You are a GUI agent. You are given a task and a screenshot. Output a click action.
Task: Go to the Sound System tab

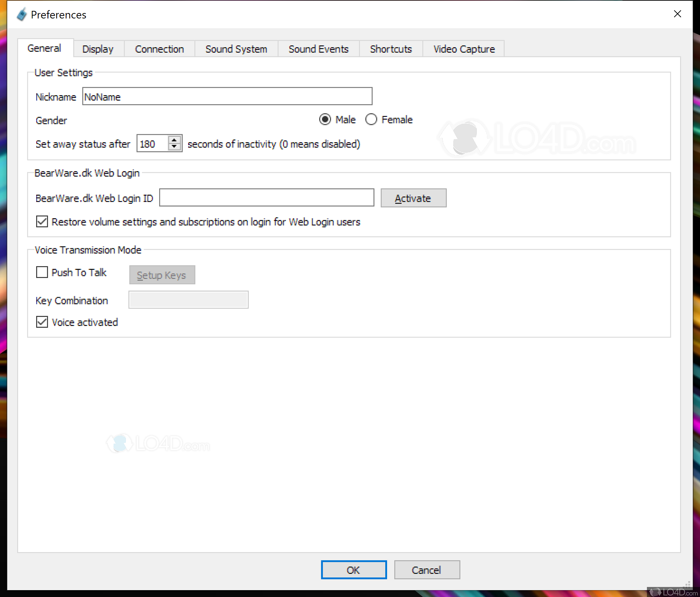(x=236, y=49)
